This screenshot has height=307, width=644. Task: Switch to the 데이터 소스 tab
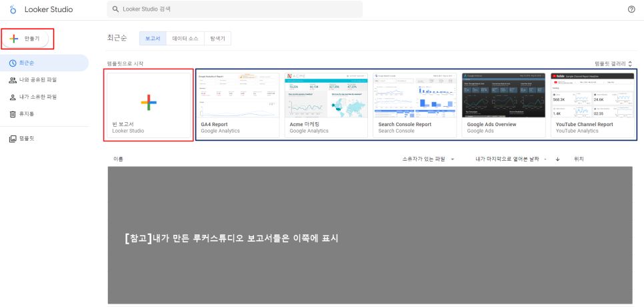tap(185, 38)
